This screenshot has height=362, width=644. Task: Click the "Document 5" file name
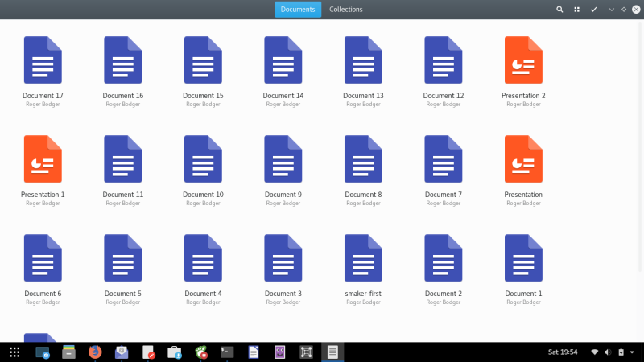pos(123,294)
